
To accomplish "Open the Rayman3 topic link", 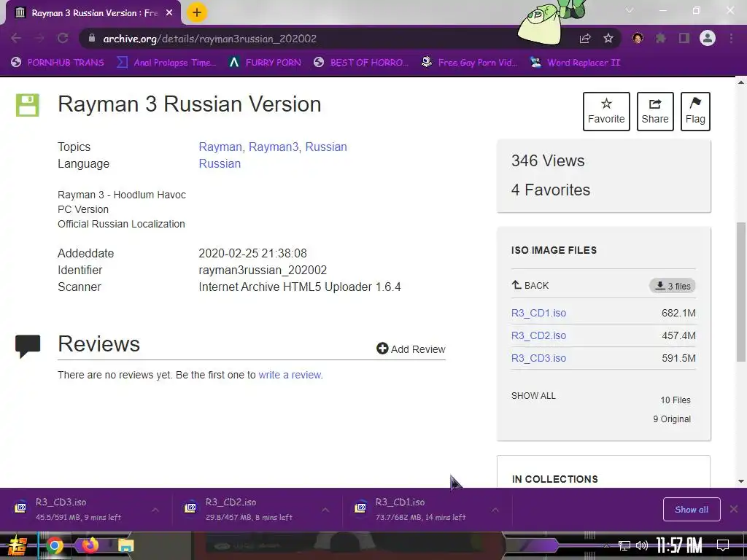I will pos(274,147).
